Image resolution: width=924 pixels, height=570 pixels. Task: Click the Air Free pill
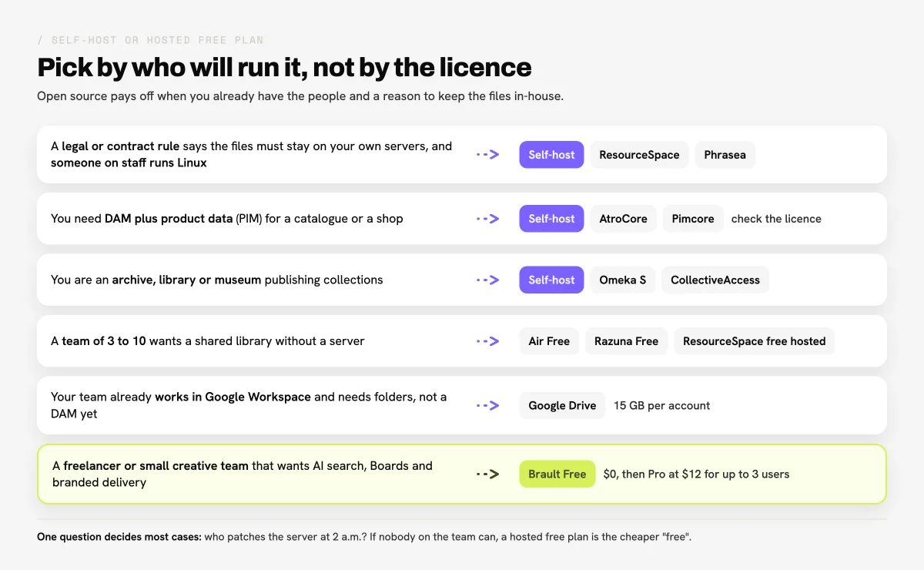point(549,341)
